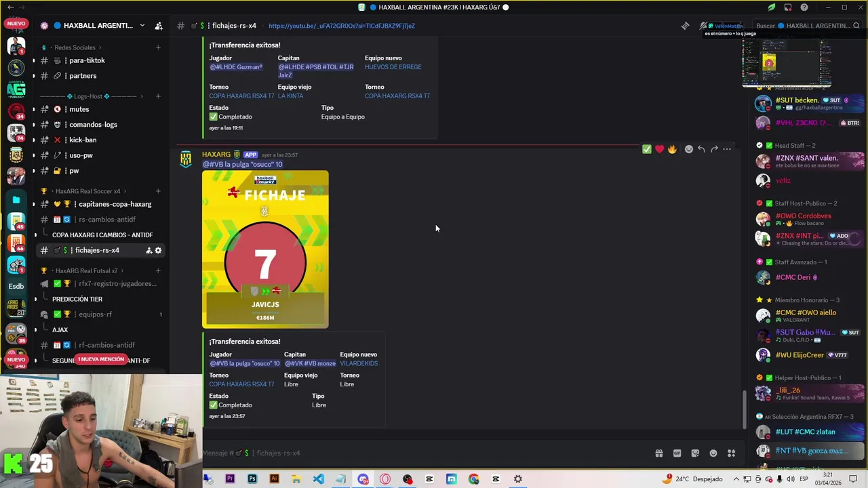Open the Discord help question-mark icon
Viewport: 868px width, 488px height.
click(804, 7)
